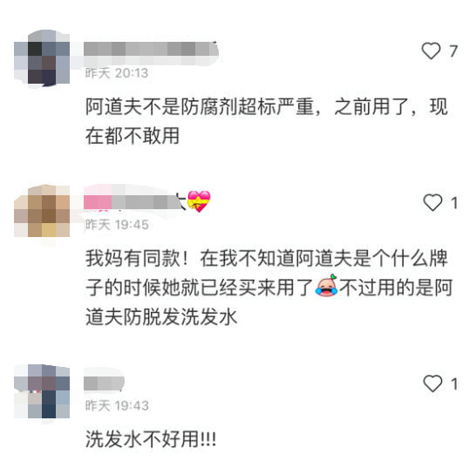Viewport: 476px width, 468px height.
Task: Click the blurred username above 昨天 20:13
Action: [x=151, y=50]
